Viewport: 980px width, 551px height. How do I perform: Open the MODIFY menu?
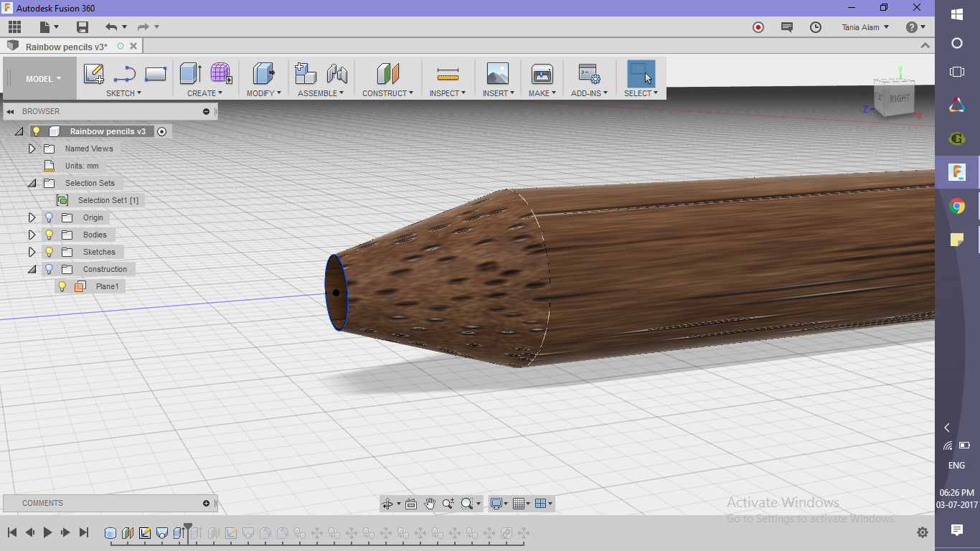264,93
